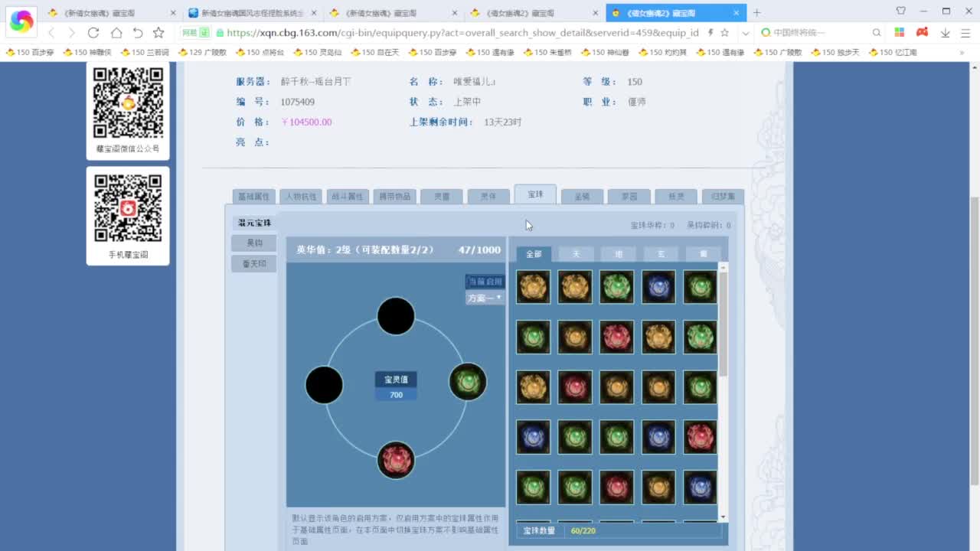980x551 pixels.
Task: Expand the address bar history dropdown arrow
Action: (745, 33)
